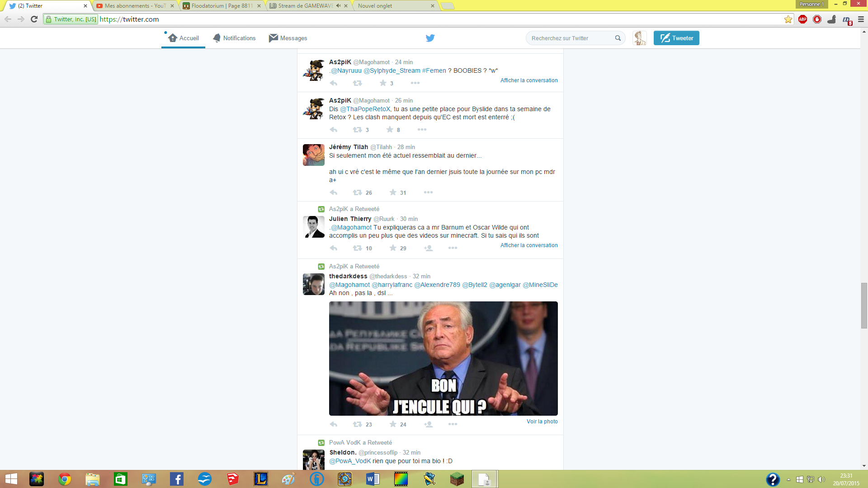Open League of Legends from the taskbar
This screenshot has height=488, width=868.
click(x=261, y=479)
